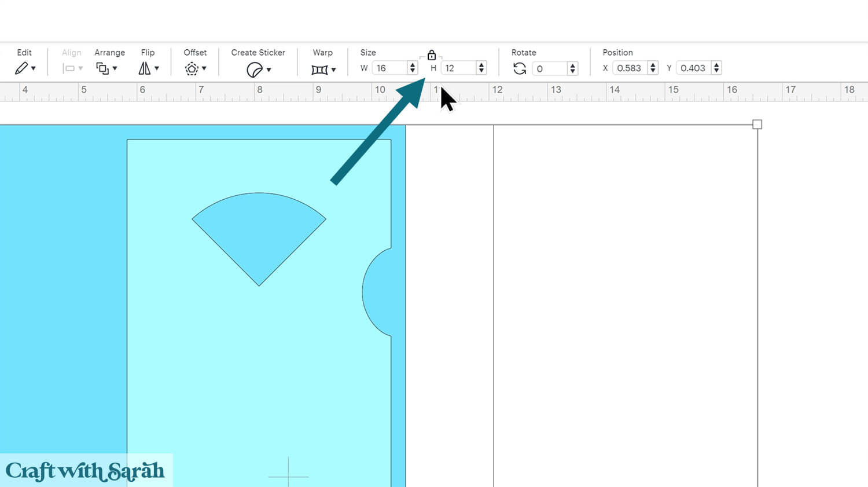Image resolution: width=868 pixels, height=487 pixels.
Task: Increase X position with its up arrow
Action: 653,65
